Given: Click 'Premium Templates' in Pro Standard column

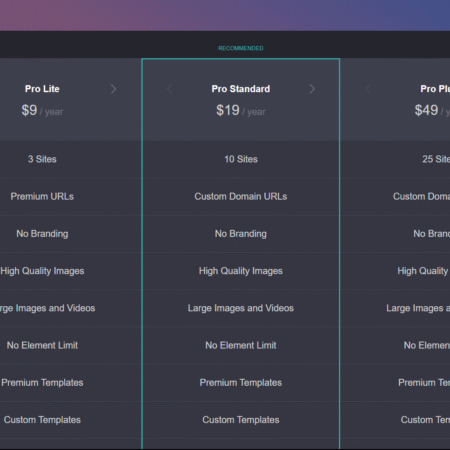Looking at the screenshot, I should click(x=241, y=383).
